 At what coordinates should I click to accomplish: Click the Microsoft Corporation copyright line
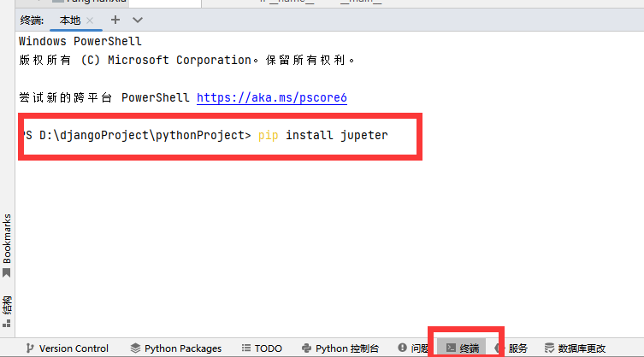tap(187, 61)
